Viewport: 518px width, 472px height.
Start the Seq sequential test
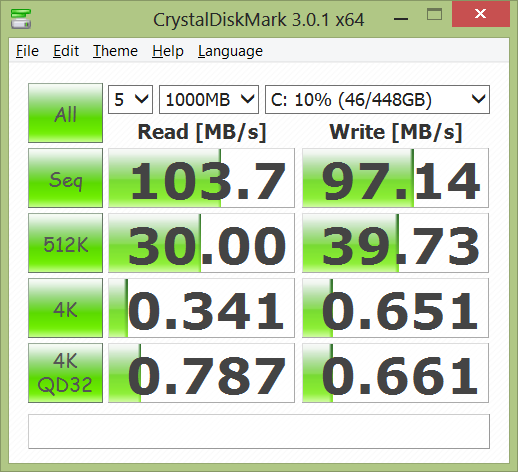coord(65,178)
